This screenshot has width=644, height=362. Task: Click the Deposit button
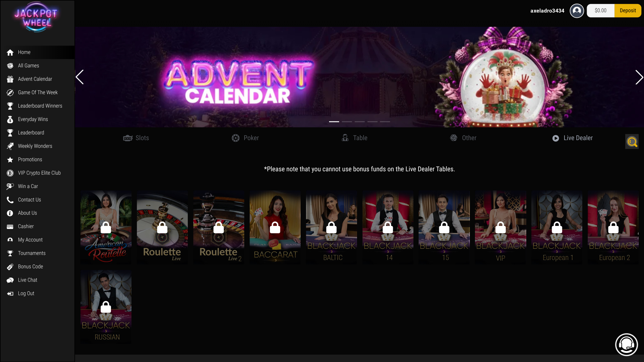[628, 10]
